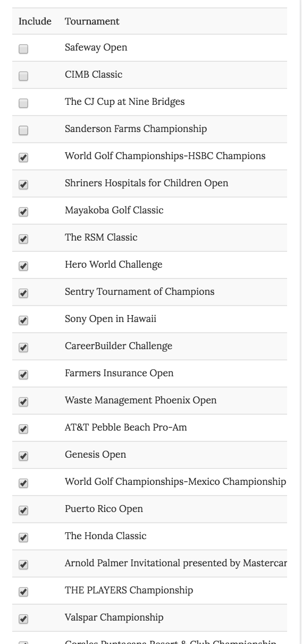This screenshot has width=302, height=644.
Task: Deselect Waste Management Phoenix Open checkbox
Action: pyautogui.click(x=23, y=402)
